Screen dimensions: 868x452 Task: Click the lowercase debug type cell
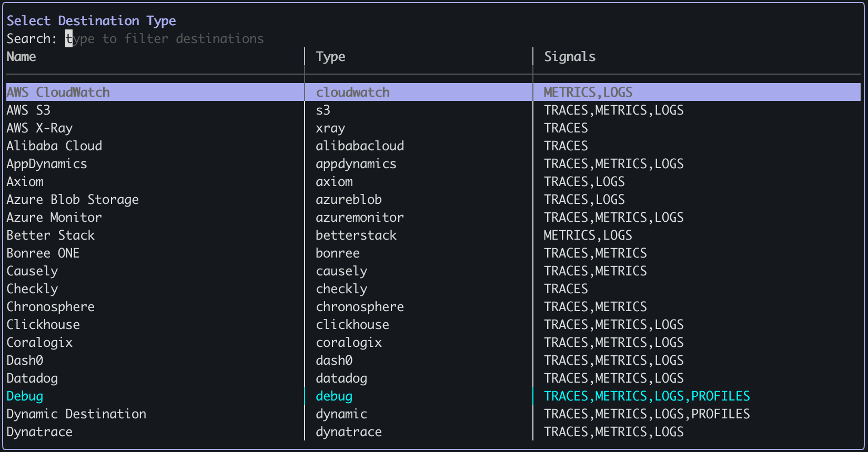coord(334,396)
